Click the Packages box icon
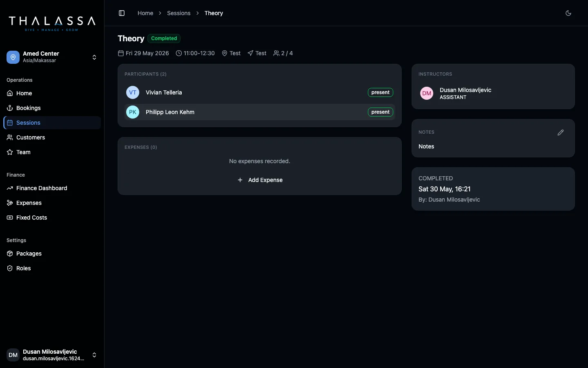Viewport: 588px width, 368px height. [x=10, y=254]
